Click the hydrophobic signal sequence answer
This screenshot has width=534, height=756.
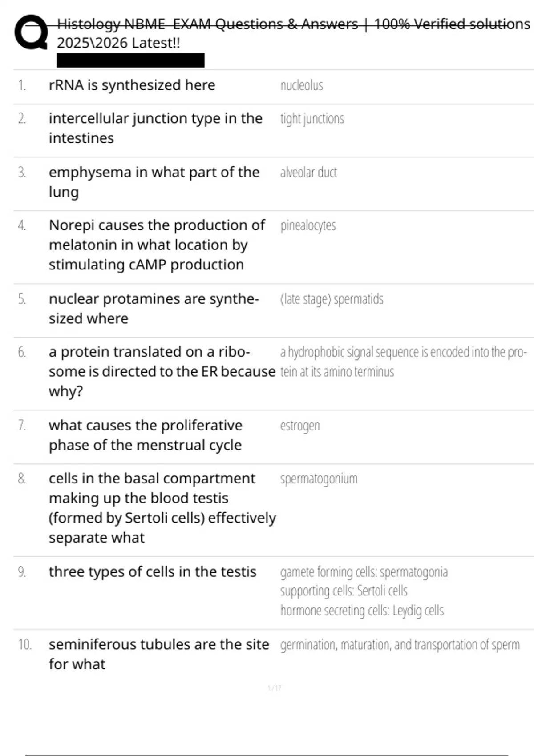tap(403, 362)
